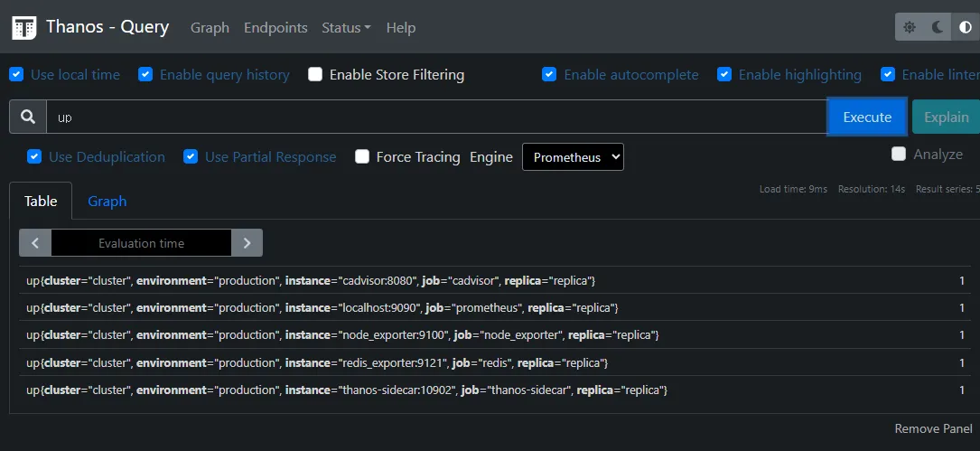Toggle Enable linter checkbox

(x=888, y=74)
